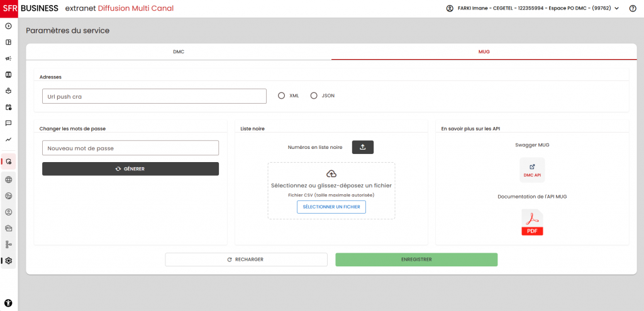Click the help question mark icon
Viewport: 644px width, 311px height.
633,9
